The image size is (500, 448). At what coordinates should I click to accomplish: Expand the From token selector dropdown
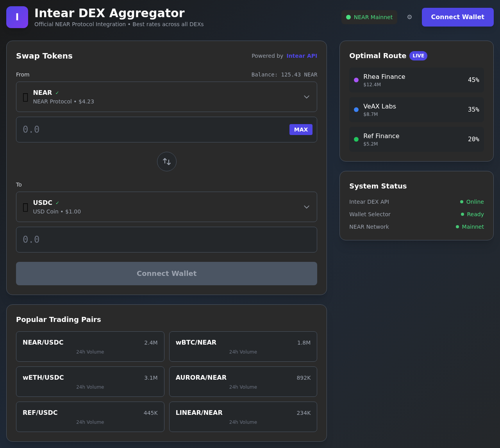[x=306, y=96]
